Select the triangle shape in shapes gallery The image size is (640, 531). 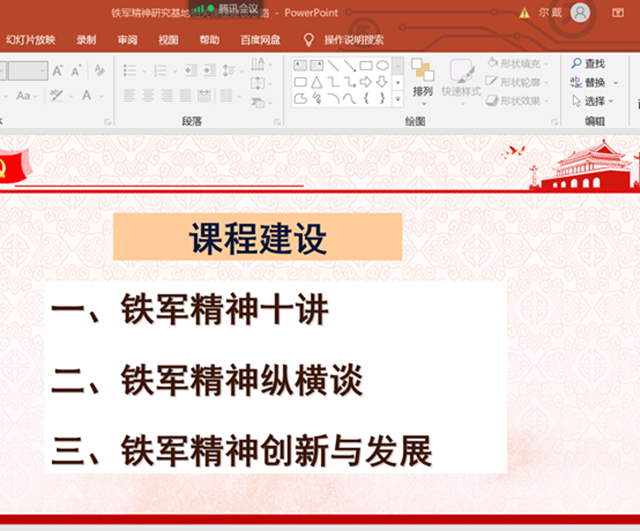coord(316,82)
